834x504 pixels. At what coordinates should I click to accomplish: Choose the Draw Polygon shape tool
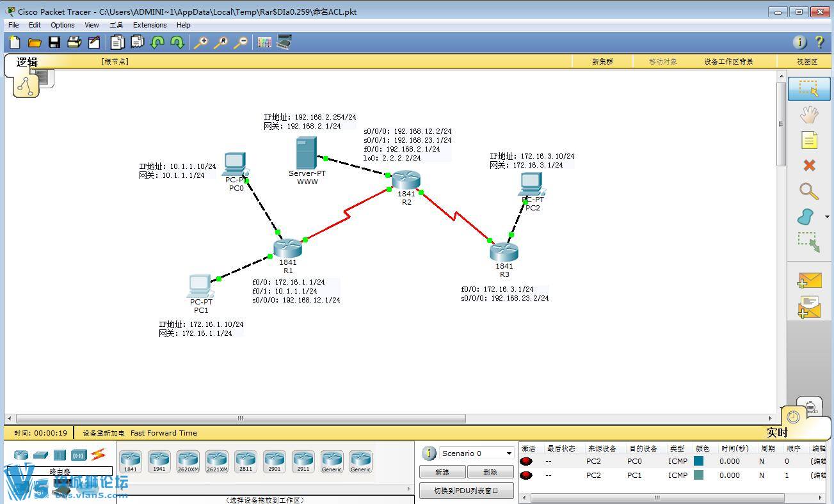pyautogui.click(x=805, y=217)
